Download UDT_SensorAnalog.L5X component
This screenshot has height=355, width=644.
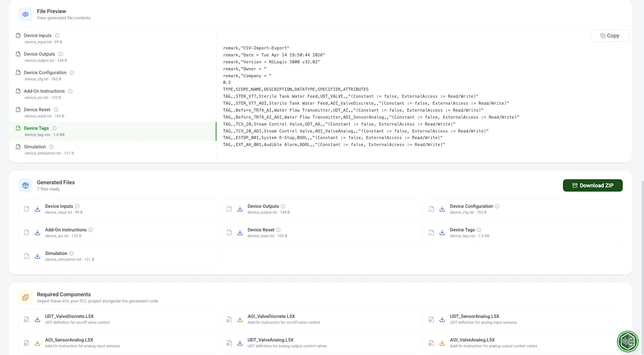[x=442, y=319]
